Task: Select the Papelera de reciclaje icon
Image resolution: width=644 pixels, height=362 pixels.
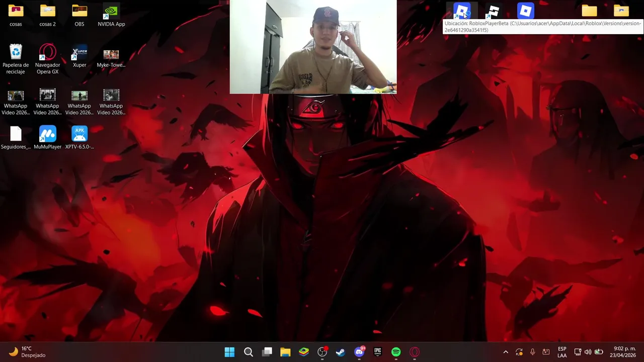Action: coord(16,59)
